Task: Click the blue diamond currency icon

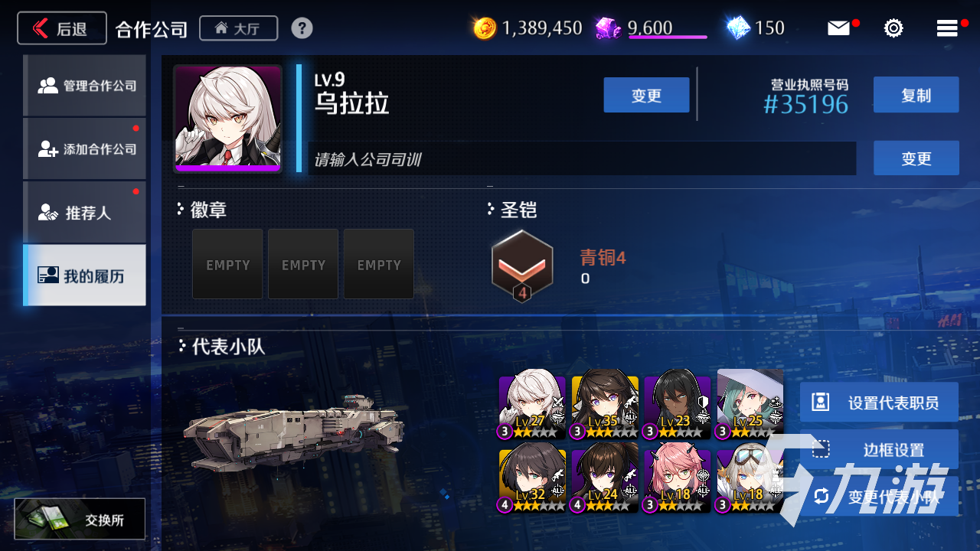Action: [x=738, y=28]
